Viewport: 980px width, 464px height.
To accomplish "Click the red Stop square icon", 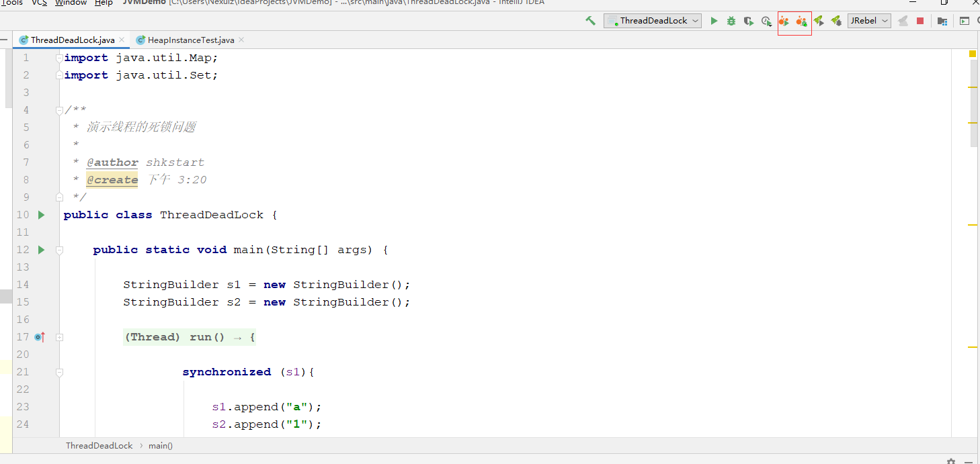I will tap(920, 21).
